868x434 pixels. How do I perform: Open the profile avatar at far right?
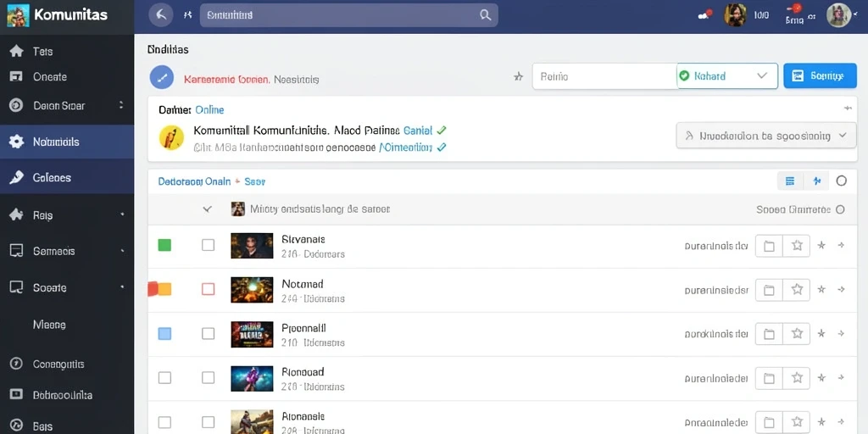pyautogui.click(x=838, y=15)
